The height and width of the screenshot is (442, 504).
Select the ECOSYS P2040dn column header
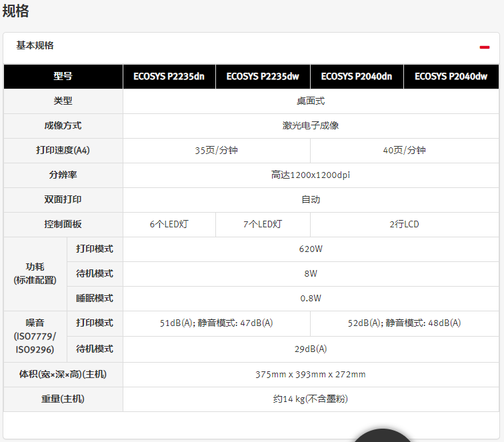coord(357,77)
